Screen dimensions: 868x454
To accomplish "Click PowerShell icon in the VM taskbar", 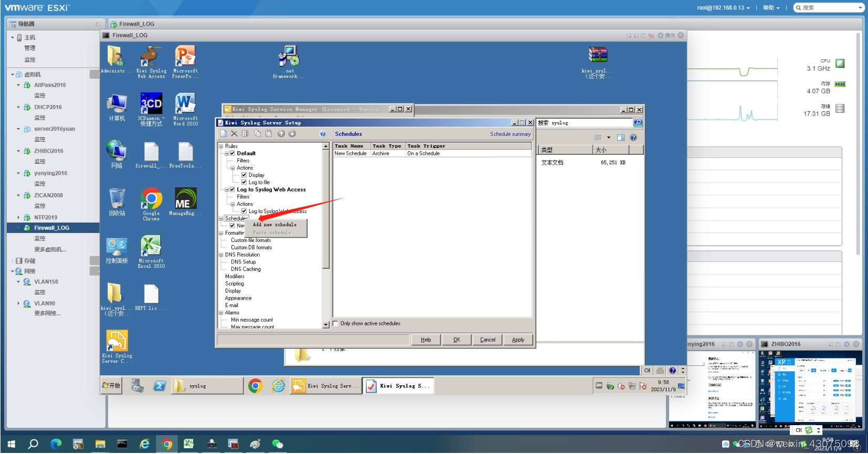I will [x=160, y=386].
